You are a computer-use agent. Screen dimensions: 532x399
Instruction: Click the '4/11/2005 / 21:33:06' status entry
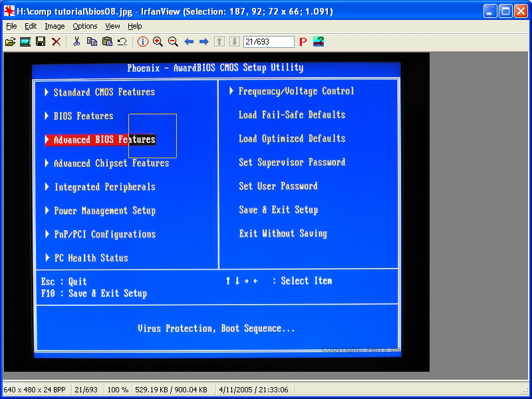click(253, 390)
